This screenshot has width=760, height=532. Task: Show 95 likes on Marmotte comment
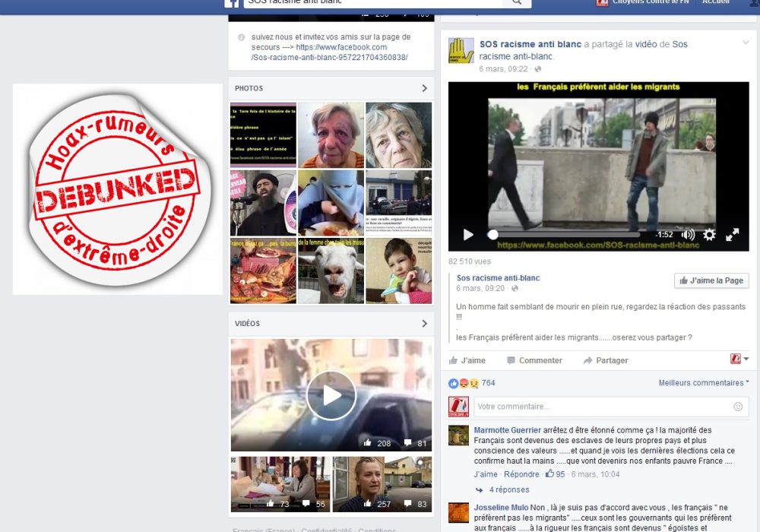(x=556, y=474)
